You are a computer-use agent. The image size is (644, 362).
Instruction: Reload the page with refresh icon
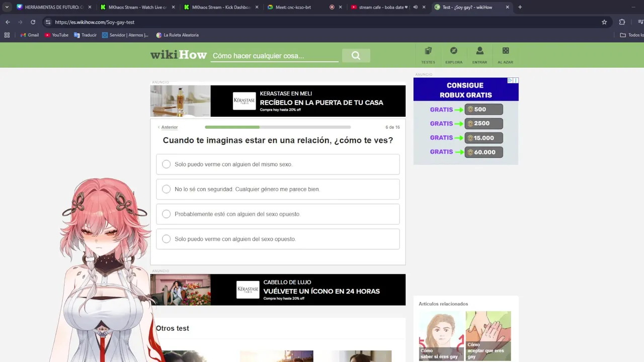pyautogui.click(x=33, y=22)
